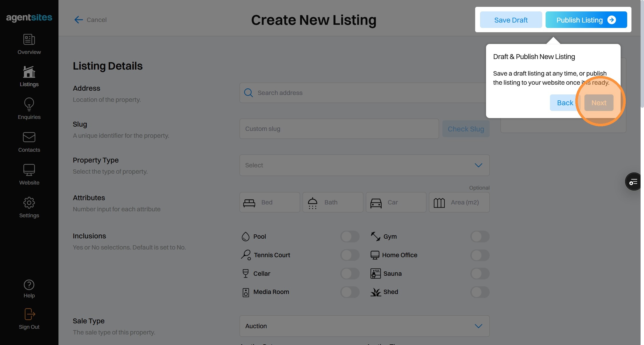The width and height of the screenshot is (644, 345).
Task: Toggle the Home Office inclusion
Action: coord(480,255)
